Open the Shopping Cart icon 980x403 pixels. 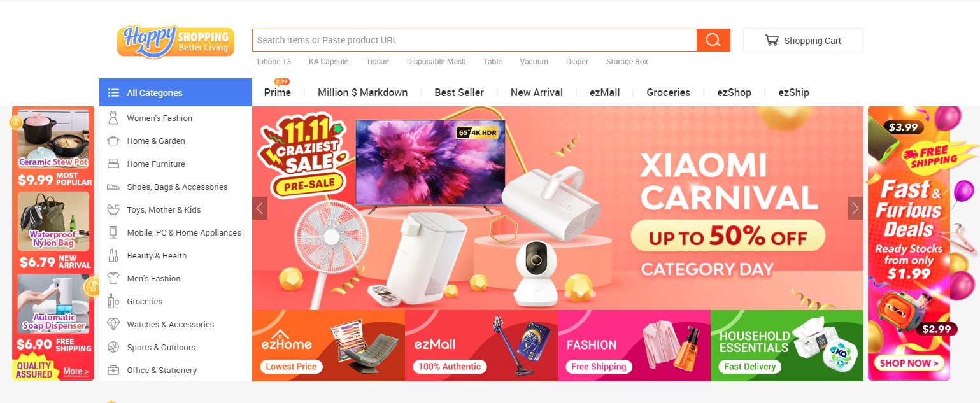point(772,40)
